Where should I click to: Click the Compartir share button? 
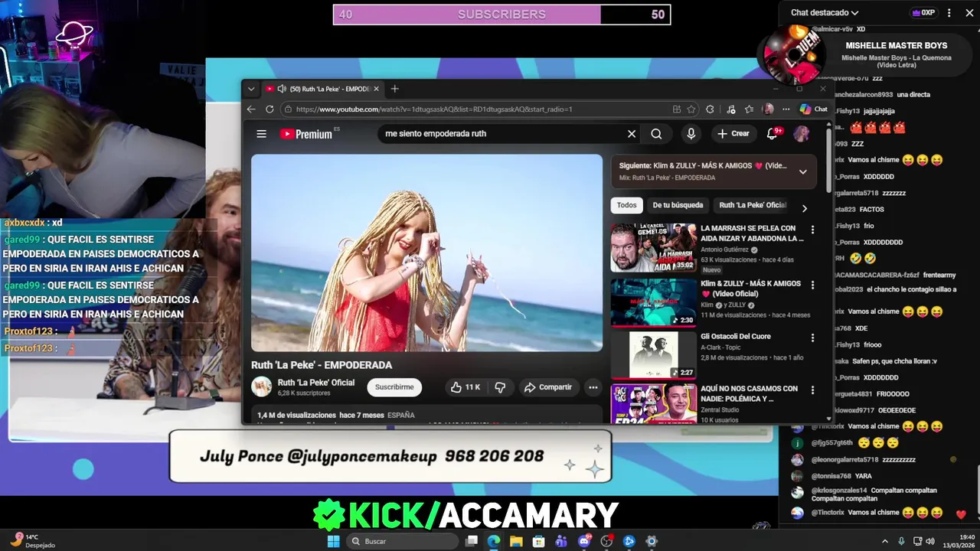pos(547,387)
